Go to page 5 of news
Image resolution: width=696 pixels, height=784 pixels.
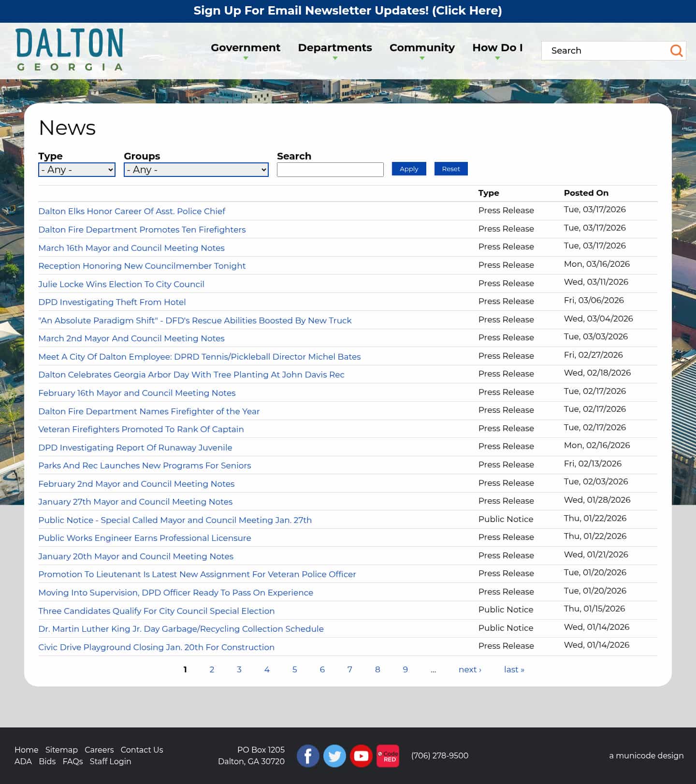pyautogui.click(x=294, y=669)
